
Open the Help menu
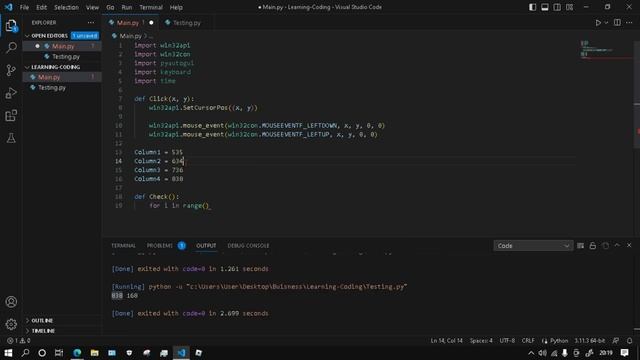click(x=176, y=7)
